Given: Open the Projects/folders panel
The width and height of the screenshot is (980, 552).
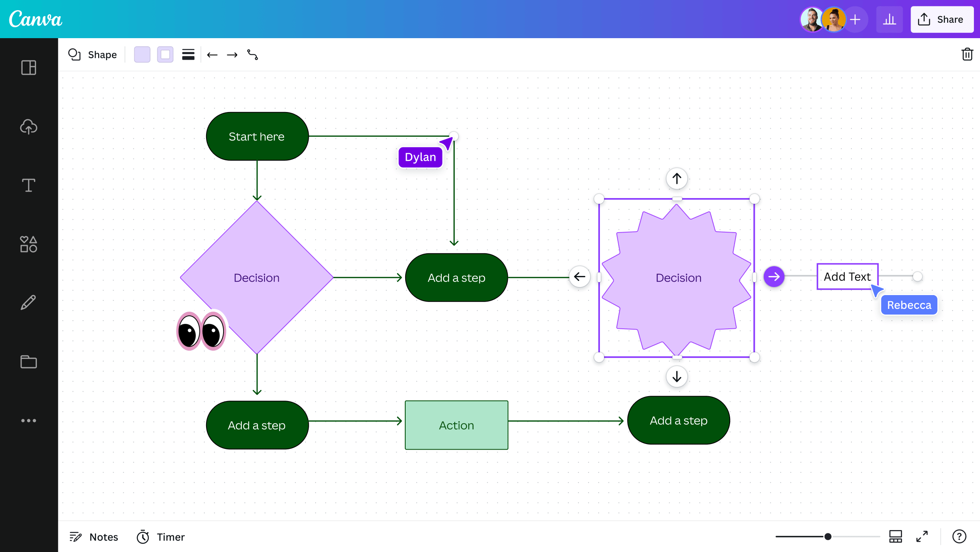Looking at the screenshot, I should (28, 362).
